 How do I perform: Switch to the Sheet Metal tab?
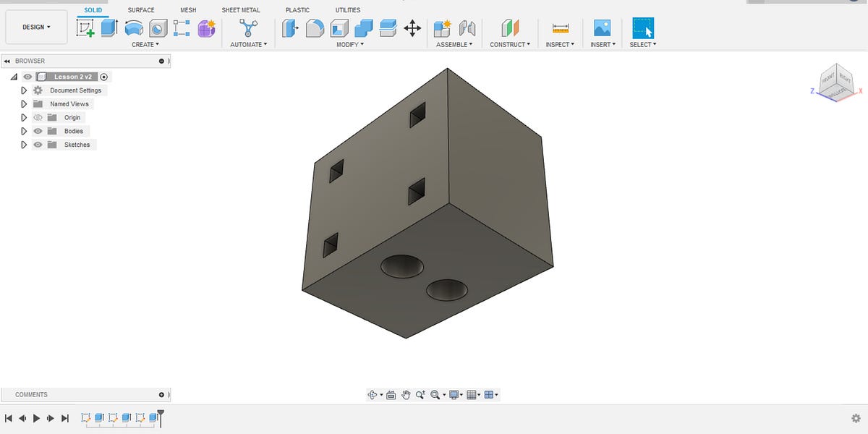241,9
